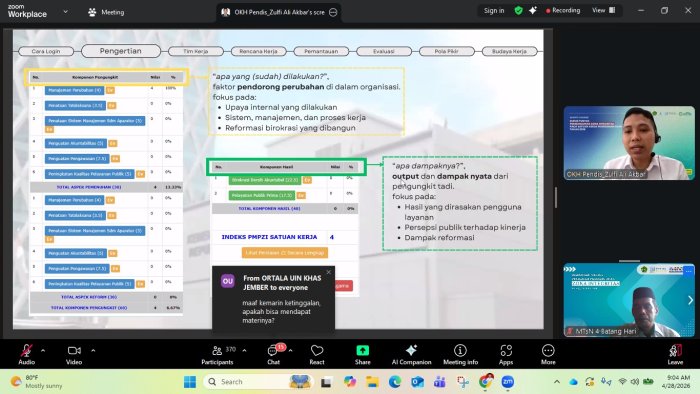Click the Evaluasi tab in slide
700x394 pixels.
pyautogui.click(x=383, y=51)
